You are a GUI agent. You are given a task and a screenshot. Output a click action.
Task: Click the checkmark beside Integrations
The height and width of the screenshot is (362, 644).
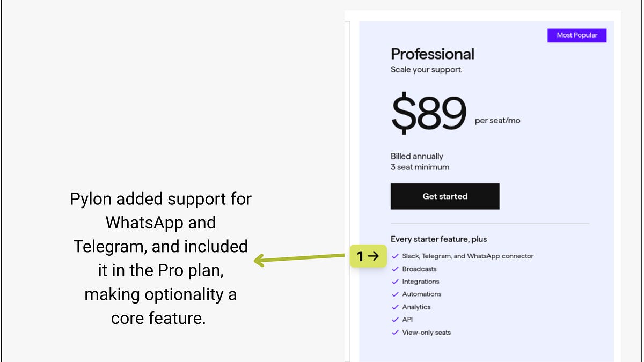[394, 281]
